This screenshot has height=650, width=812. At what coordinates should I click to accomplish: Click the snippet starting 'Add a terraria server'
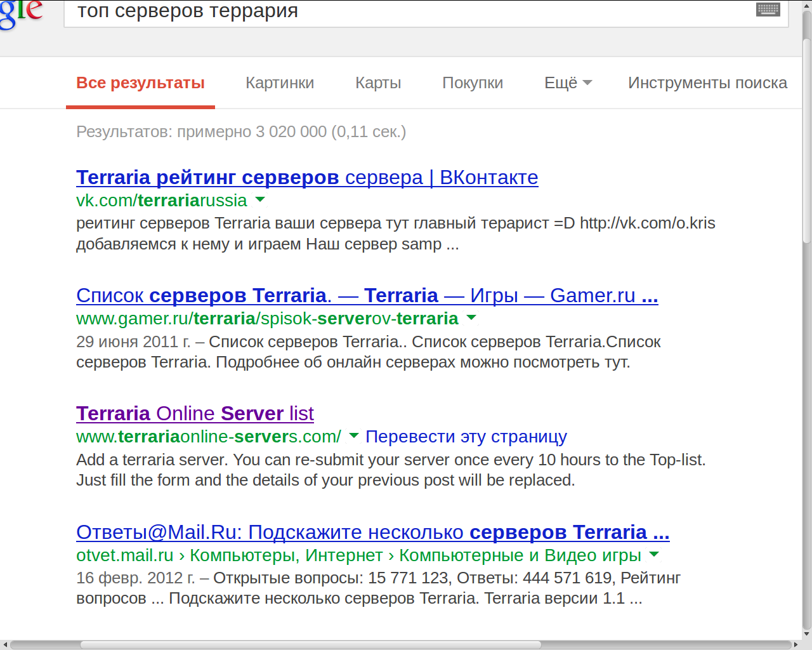[x=391, y=470]
